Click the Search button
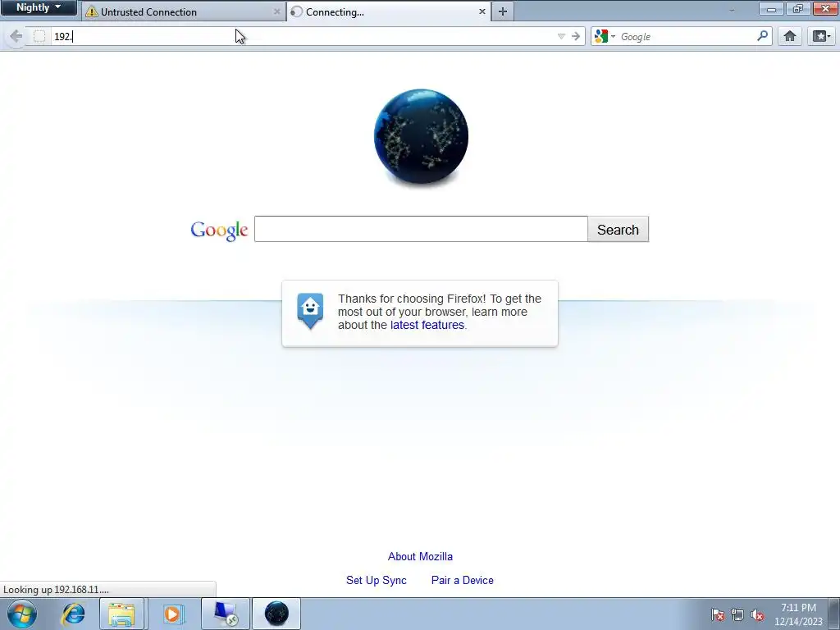The height and width of the screenshot is (630, 840). [619, 230]
